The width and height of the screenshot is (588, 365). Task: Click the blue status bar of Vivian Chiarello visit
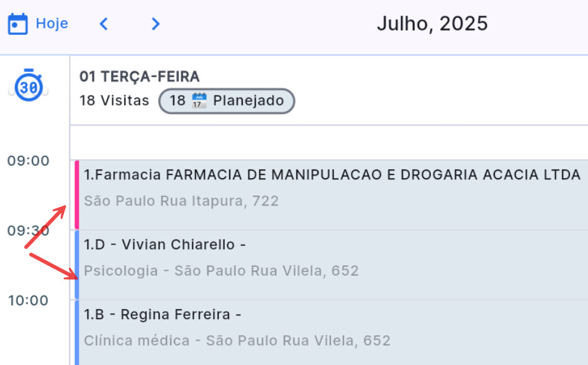[x=77, y=264]
